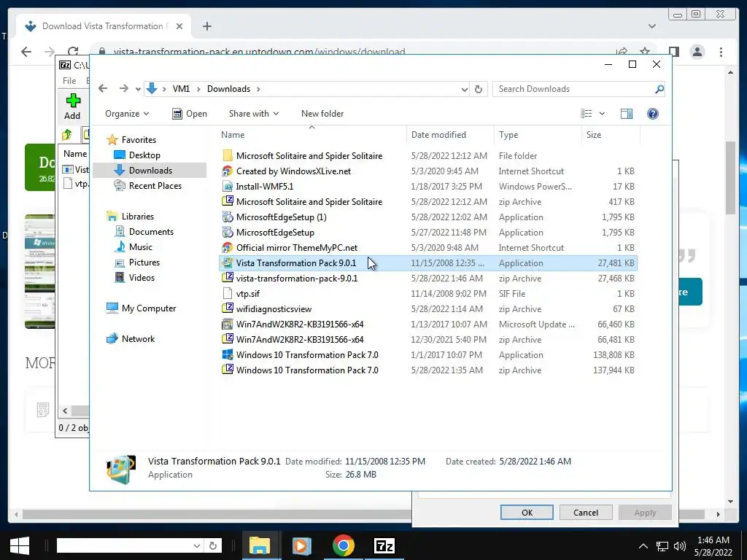Select Win7AndW2K8R2 Microsoft Update file icon
747x560 pixels.
(x=228, y=324)
